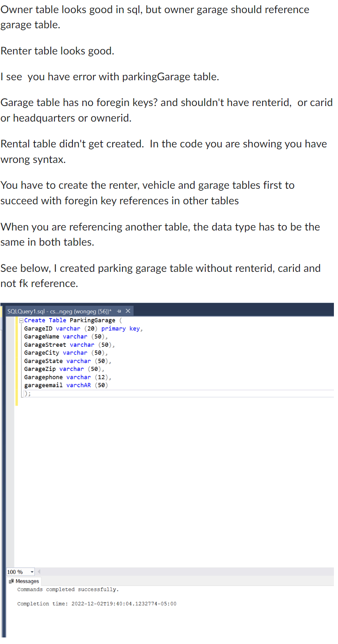This screenshot has width=338, height=644.
Task: Click the paragraph starting "When you are referencing another table"
Action: (x=160, y=234)
